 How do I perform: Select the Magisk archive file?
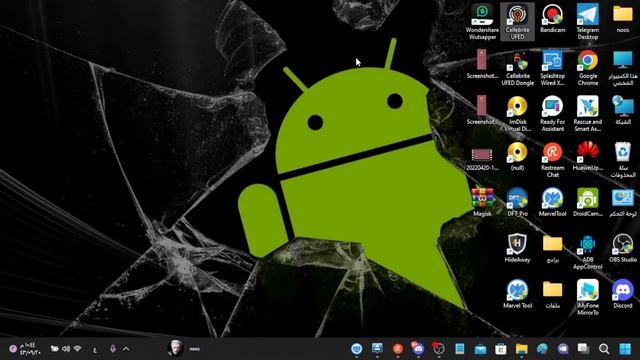482,202
